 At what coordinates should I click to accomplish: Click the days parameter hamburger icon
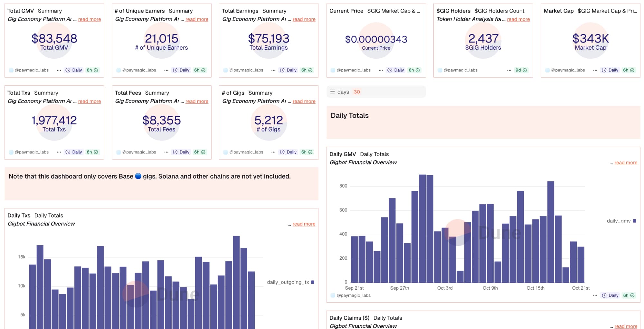(x=333, y=92)
